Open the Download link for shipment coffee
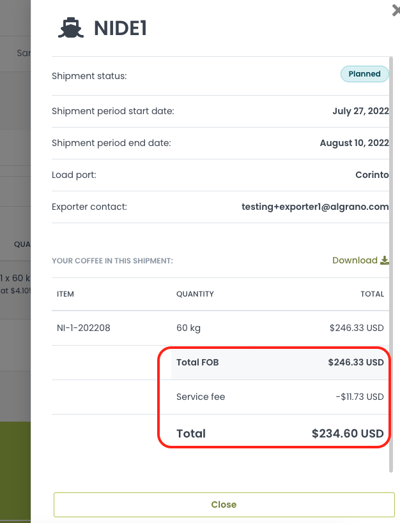The image size is (400, 523). [355, 260]
